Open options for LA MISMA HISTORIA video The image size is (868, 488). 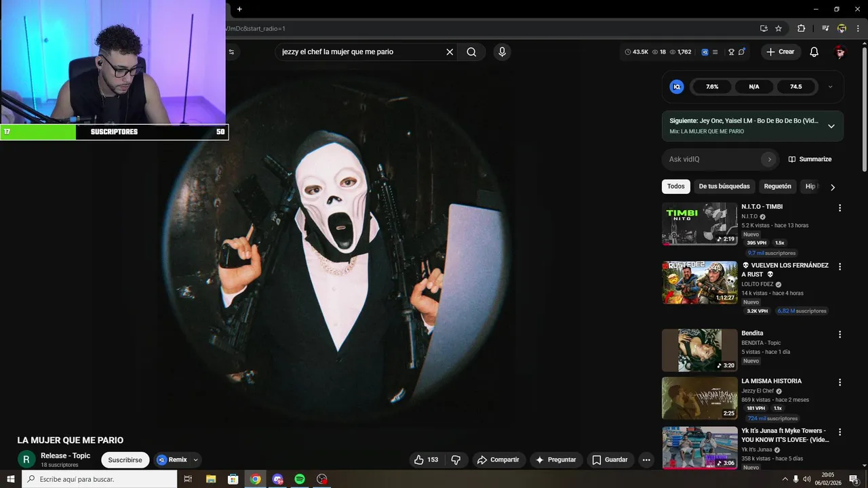pyautogui.click(x=840, y=382)
